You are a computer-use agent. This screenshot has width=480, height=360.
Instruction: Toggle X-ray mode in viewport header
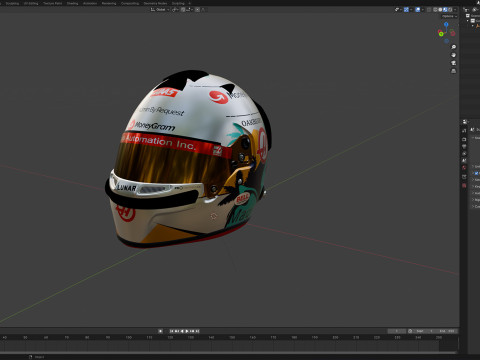[x=429, y=10]
